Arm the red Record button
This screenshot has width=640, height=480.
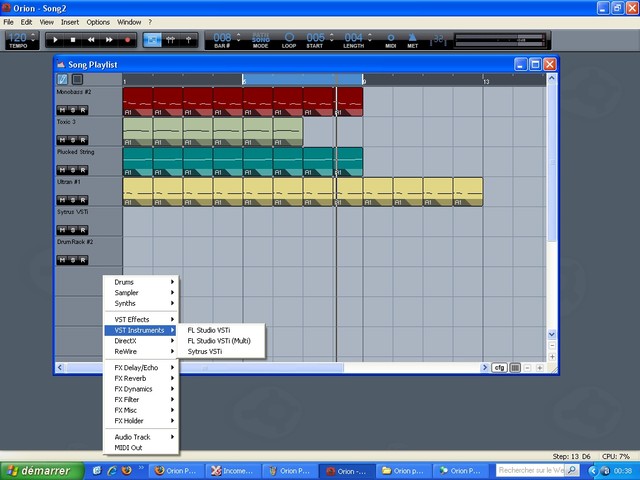(127, 40)
